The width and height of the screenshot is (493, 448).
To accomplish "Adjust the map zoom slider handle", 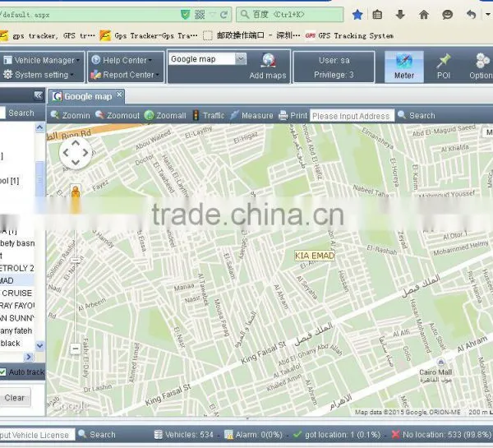I will click(75, 261).
